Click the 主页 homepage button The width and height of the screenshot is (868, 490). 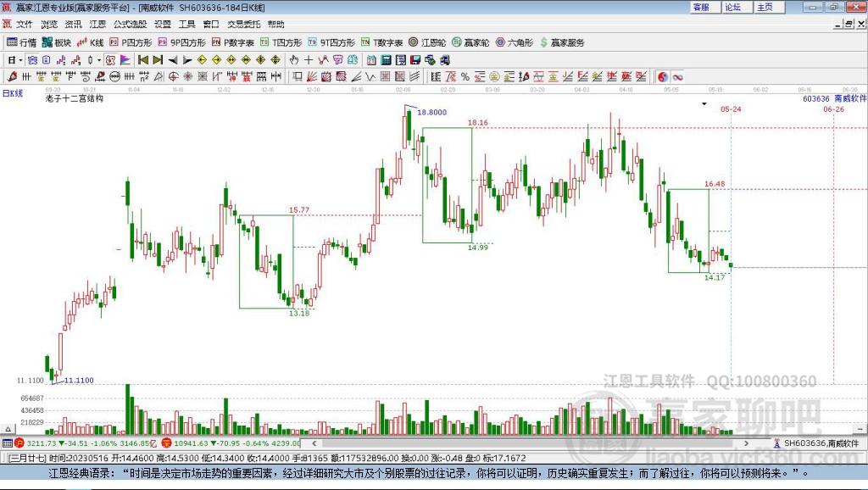coord(768,7)
